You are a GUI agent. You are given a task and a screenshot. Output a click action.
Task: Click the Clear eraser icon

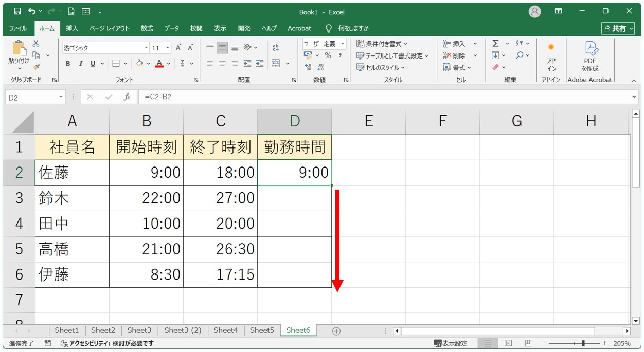click(495, 67)
